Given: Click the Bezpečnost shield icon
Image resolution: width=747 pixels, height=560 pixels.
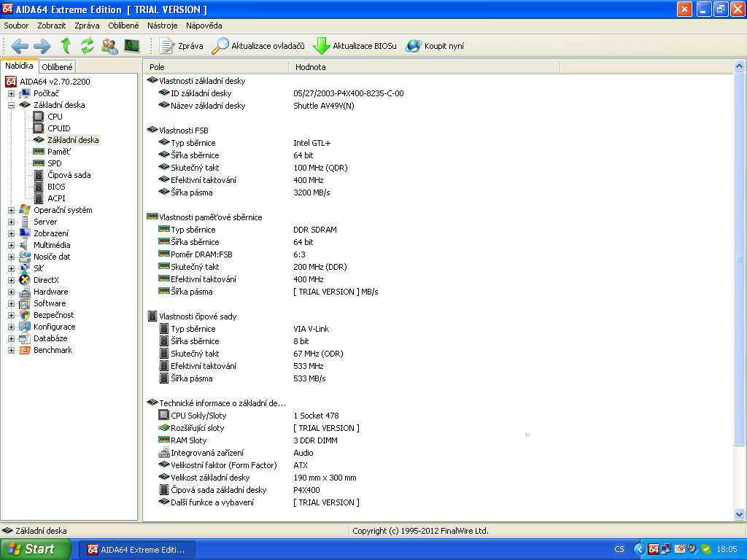Looking at the screenshot, I should pyautogui.click(x=25, y=315).
